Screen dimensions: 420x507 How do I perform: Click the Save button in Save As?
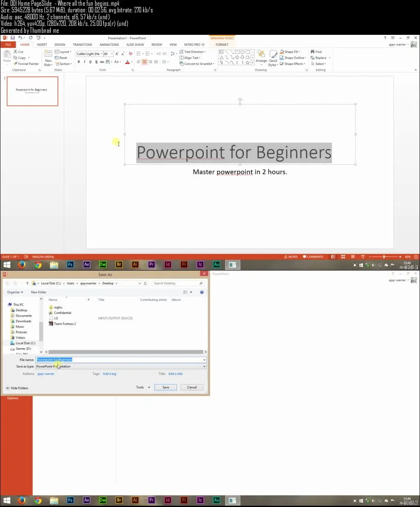pyautogui.click(x=166, y=387)
